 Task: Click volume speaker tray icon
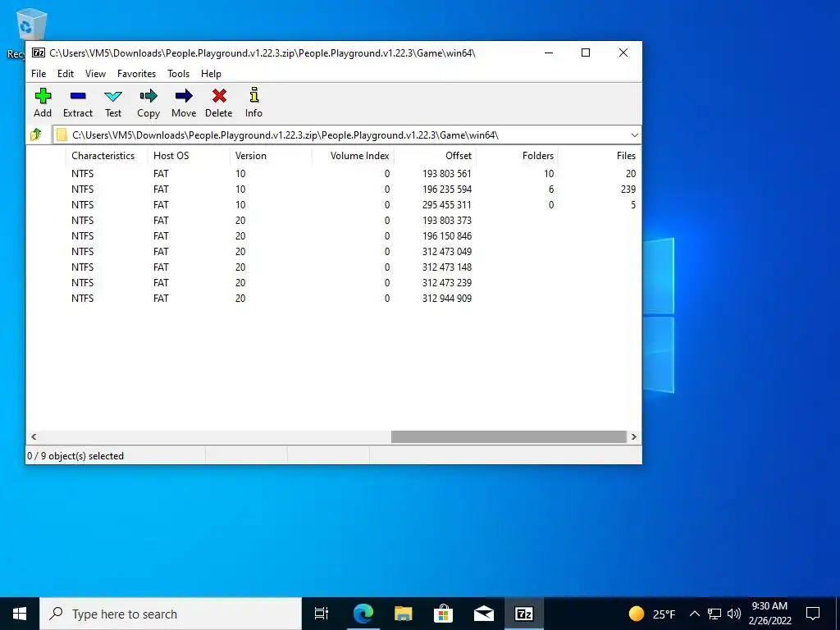[x=734, y=614]
